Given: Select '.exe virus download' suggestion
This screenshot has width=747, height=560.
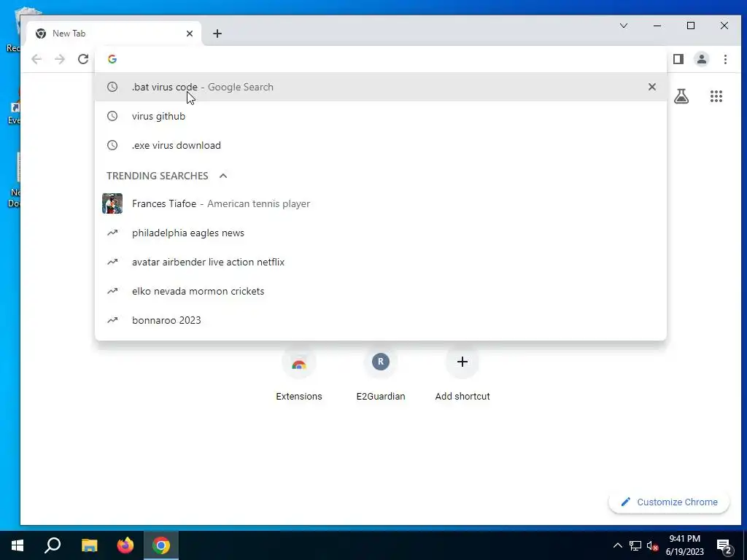Looking at the screenshot, I should click(x=381, y=145).
